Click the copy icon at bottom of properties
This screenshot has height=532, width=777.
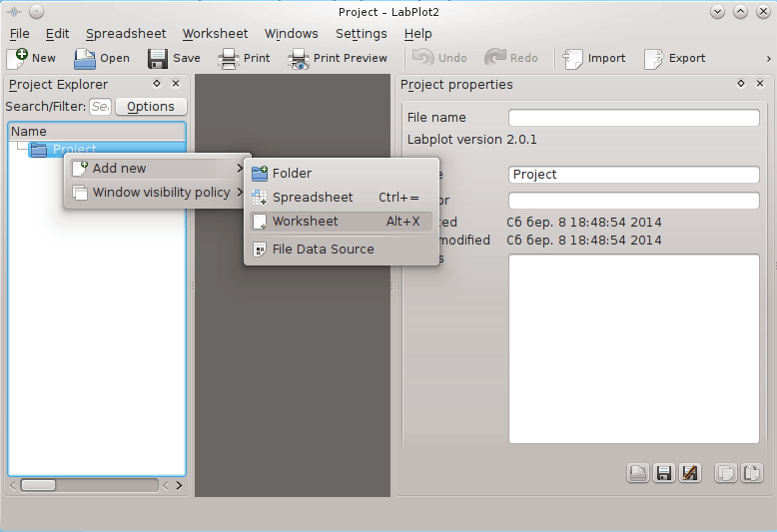coord(726,473)
